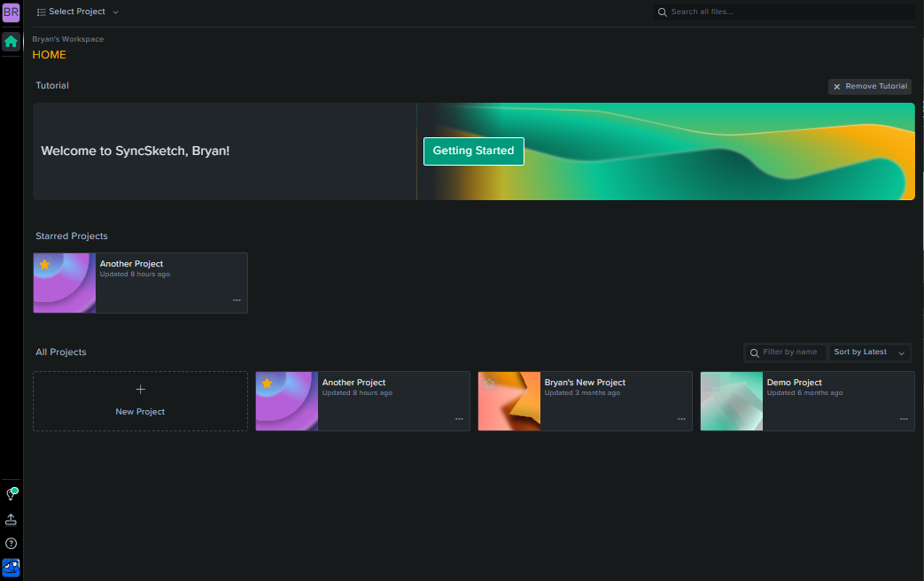Click 'Updated 3 months ago' text

[x=582, y=393]
